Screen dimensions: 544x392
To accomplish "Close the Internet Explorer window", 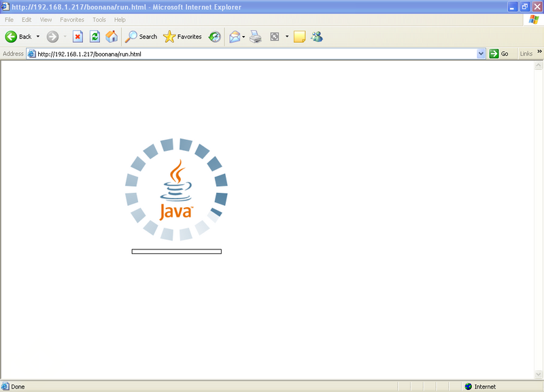I will [x=537, y=7].
